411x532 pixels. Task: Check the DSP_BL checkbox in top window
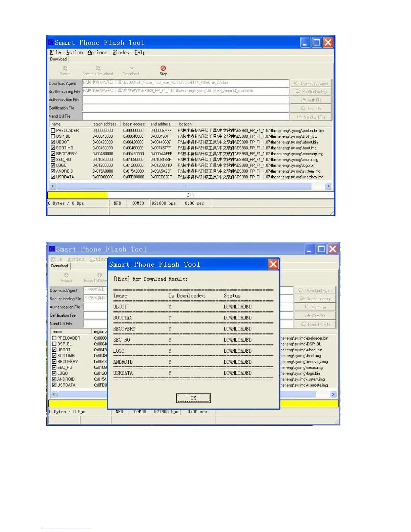coord(53,136)
